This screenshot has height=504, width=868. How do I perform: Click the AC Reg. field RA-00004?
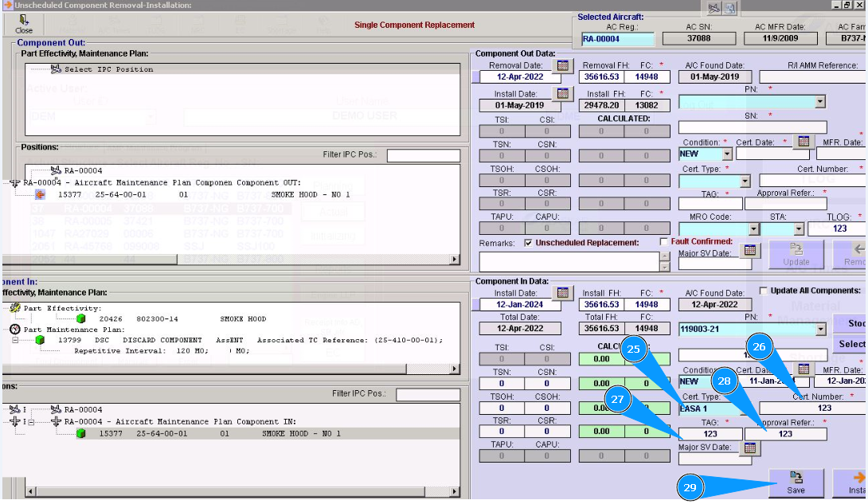click(x=618, y=39)
